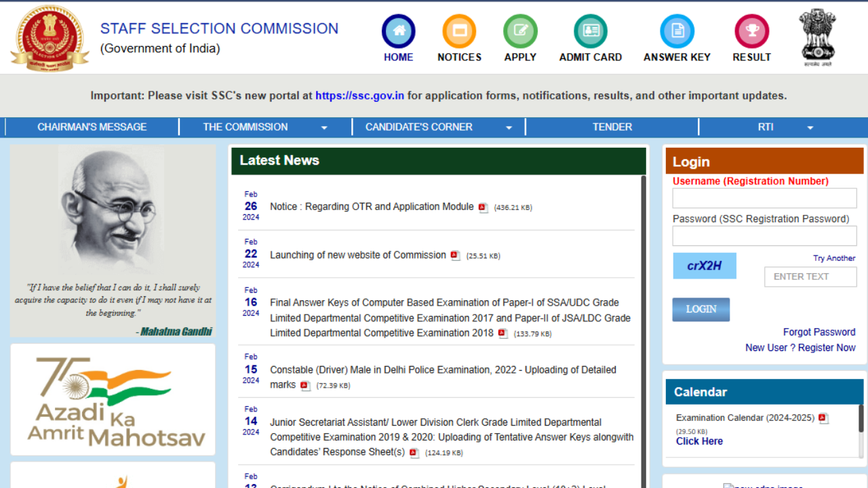
Task: Click the Forgot Password link
Action: click(819, 332)
